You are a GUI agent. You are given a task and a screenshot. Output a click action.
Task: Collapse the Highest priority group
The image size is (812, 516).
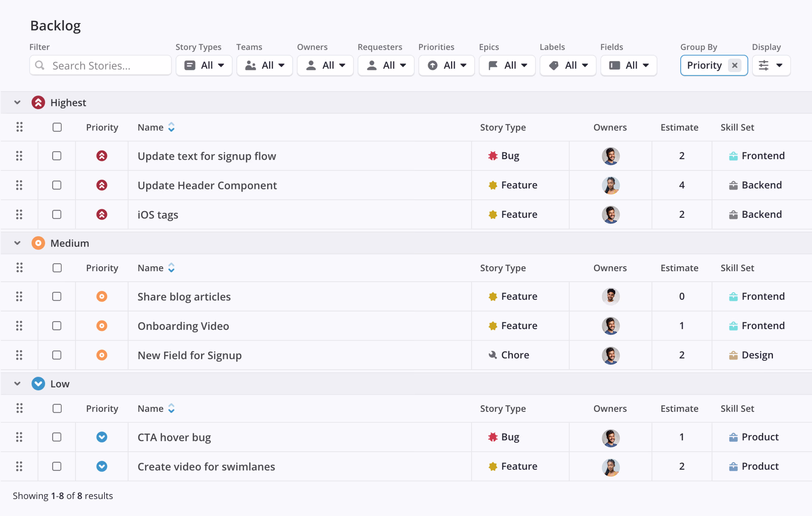pyautogui.click(x=17, y=103)
